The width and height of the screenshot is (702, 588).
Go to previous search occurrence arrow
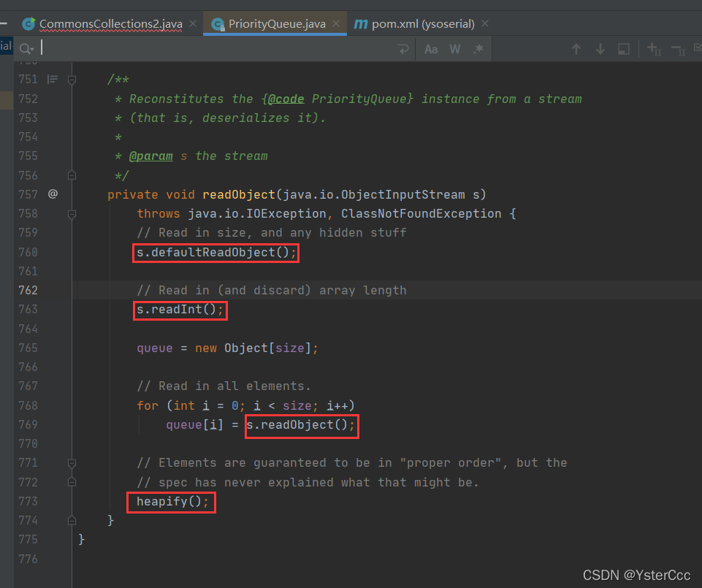point(576,49)
